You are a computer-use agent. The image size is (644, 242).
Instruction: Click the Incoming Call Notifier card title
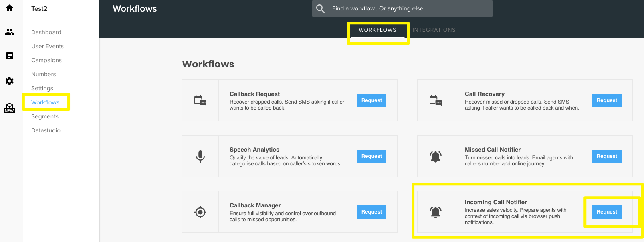pyautogui.click(x=496, y=202)
